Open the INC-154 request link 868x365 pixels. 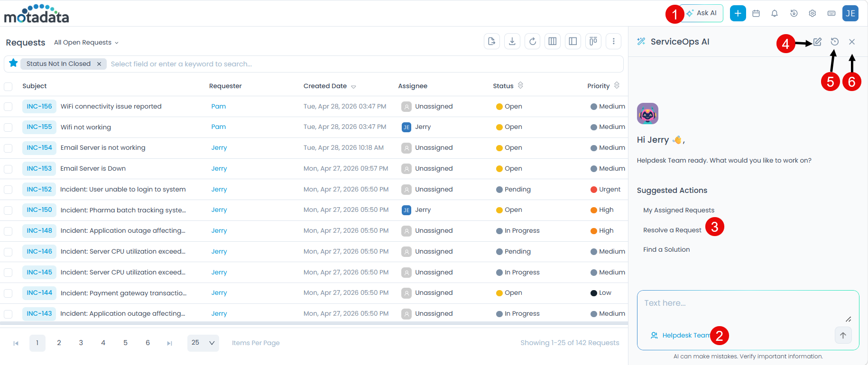[x=39, y=148]
